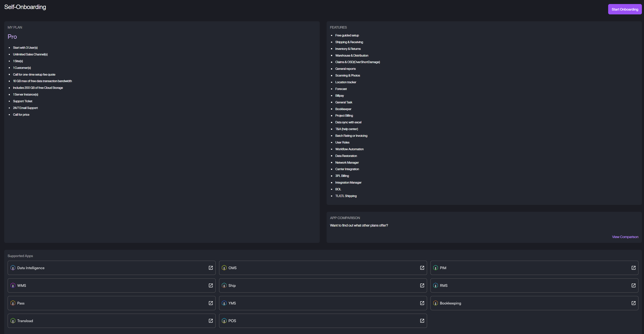The image size is (644, 334).
Task: Open RMS external link icon
Action: (x=633, y=285)
